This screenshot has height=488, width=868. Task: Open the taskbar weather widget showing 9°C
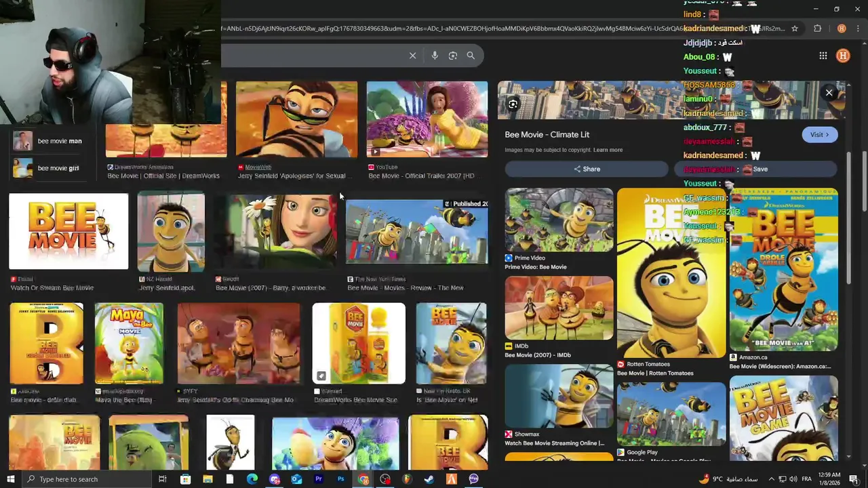point(729,479)
